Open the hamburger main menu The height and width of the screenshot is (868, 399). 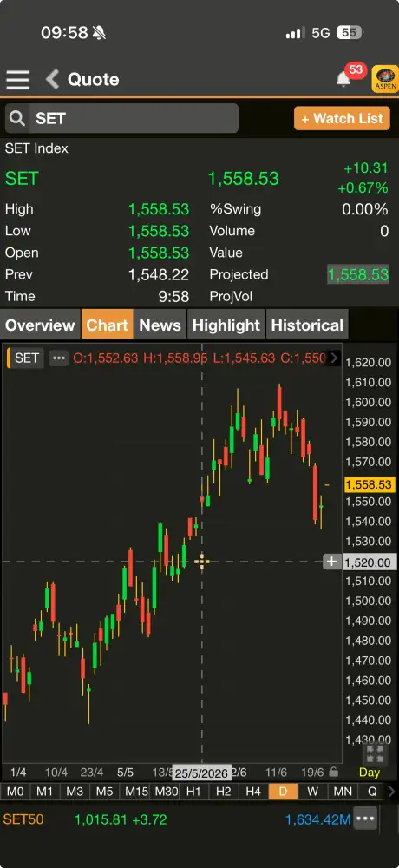(17, 80)
